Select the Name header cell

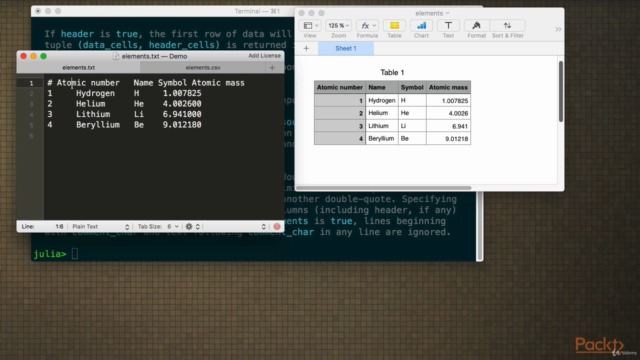click(382, 87)
